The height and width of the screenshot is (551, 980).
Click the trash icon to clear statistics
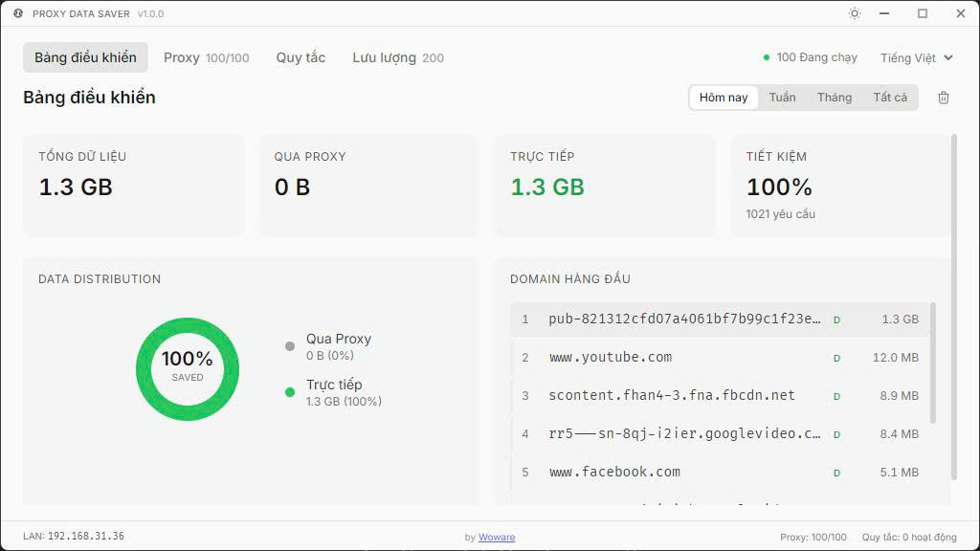coord(944,98)
